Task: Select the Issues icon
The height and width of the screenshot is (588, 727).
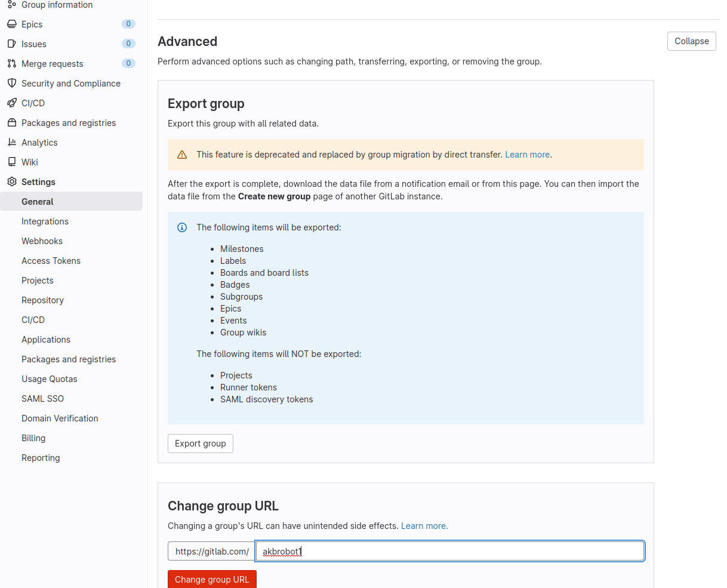Action: [12, 44]
